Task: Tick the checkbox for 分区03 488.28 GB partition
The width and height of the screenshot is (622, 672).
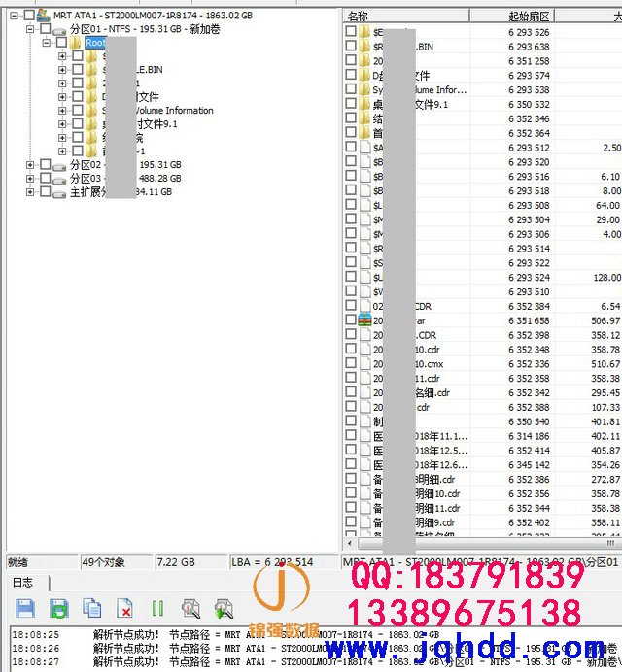Action: tap(45, 178)
